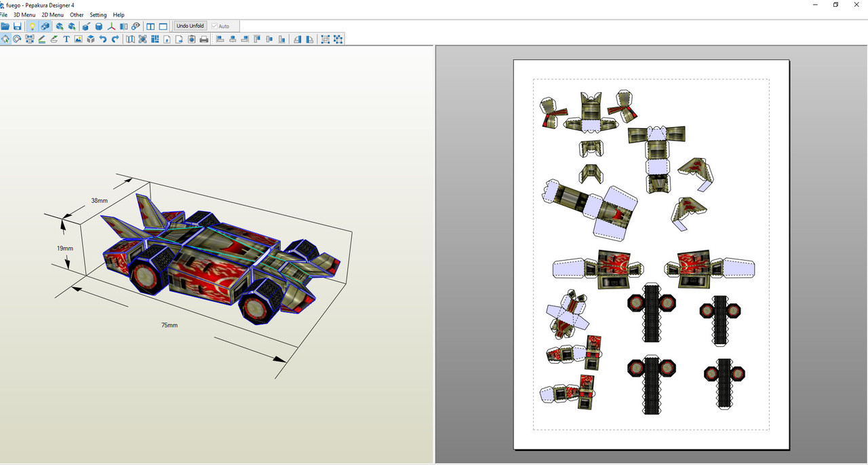
Task: Click the Print printer icon
Action: [x=203, y=39]
